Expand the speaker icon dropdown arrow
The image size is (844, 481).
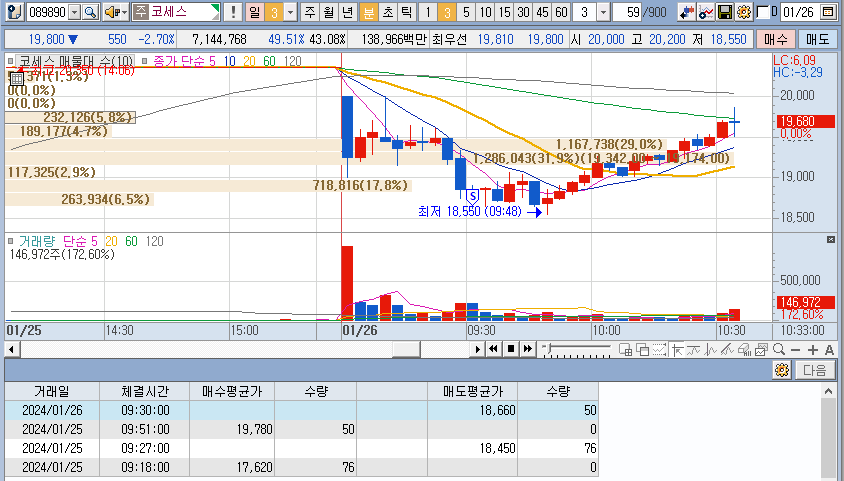[124, 12]
